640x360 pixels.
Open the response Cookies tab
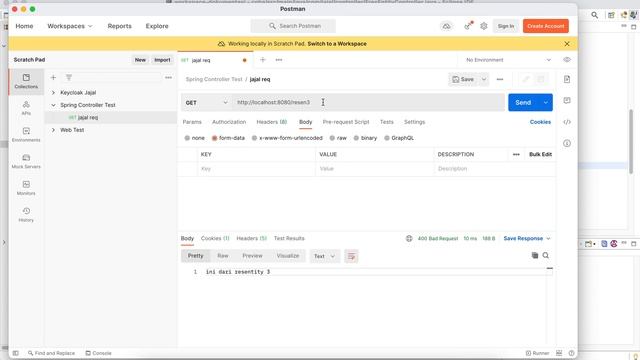[x=215, y=238]
